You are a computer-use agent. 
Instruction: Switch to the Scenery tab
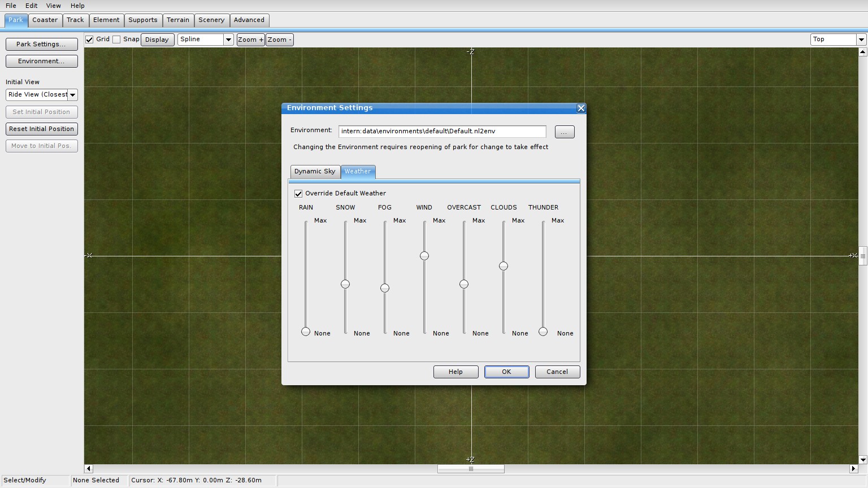(x=211, y=20)
